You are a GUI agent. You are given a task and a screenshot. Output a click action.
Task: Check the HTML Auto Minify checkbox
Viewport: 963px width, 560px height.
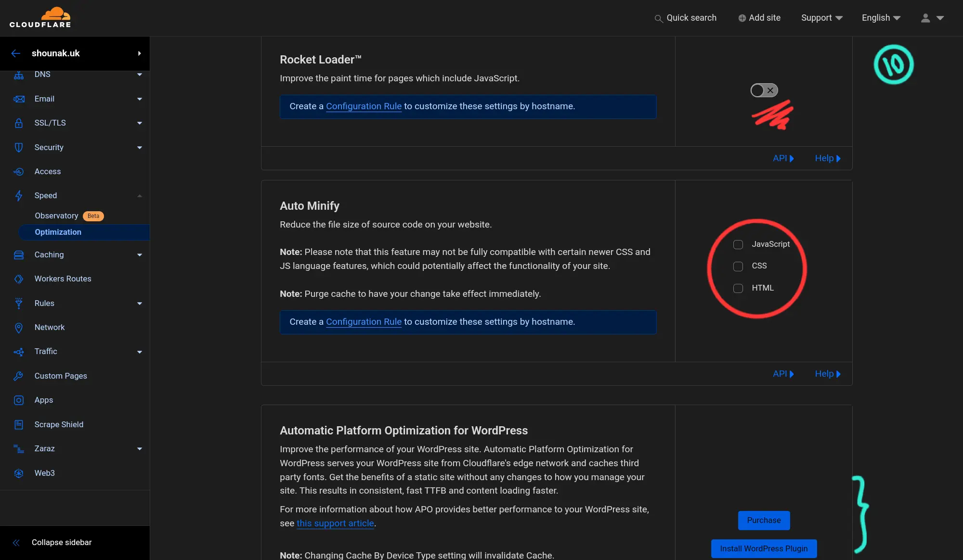738,288
